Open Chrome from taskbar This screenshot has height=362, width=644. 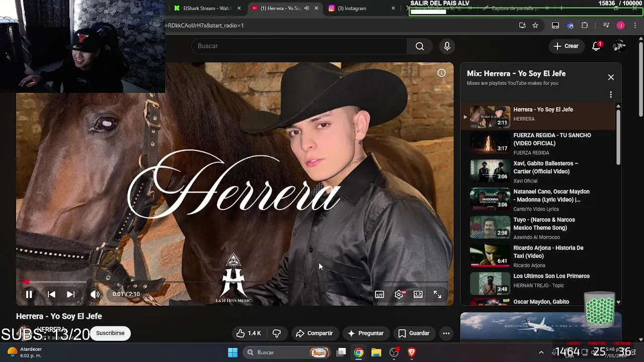[x=358, y=352]
